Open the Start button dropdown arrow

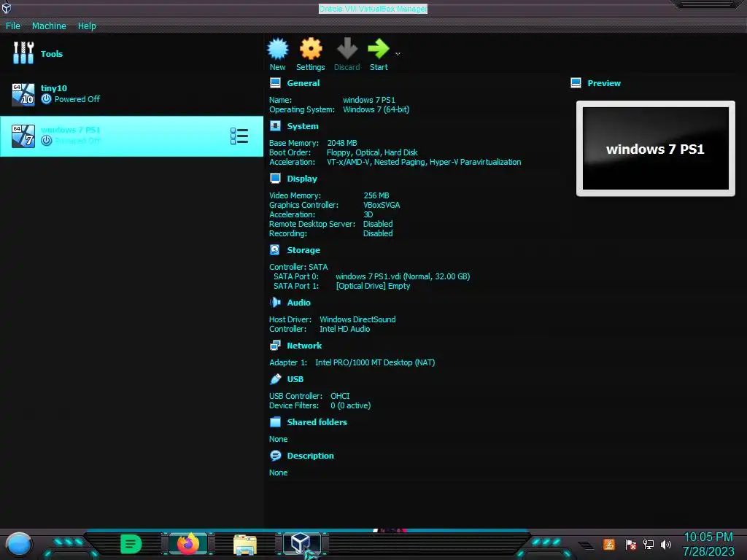(398, 54)
